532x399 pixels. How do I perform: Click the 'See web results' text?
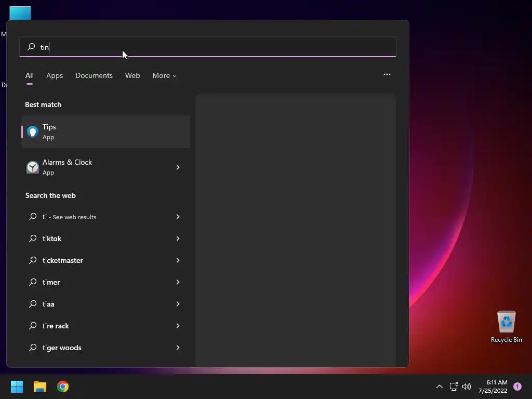pyautogui.click(x=74, y=217)
